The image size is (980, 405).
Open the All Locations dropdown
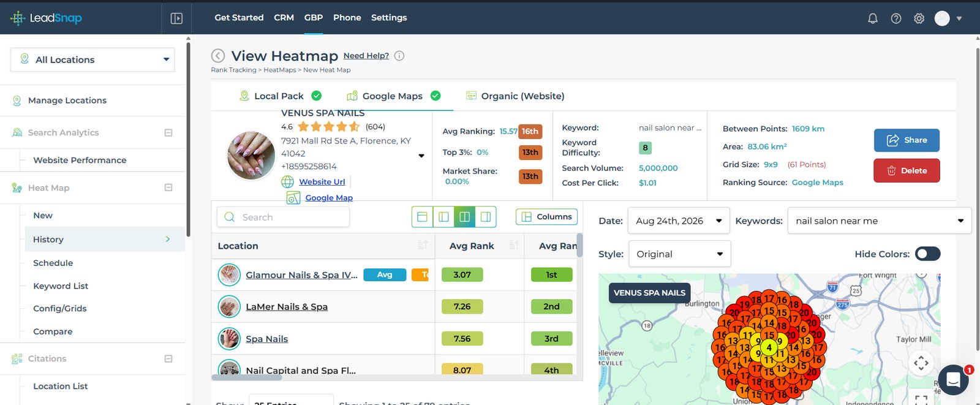pos(92,59)
